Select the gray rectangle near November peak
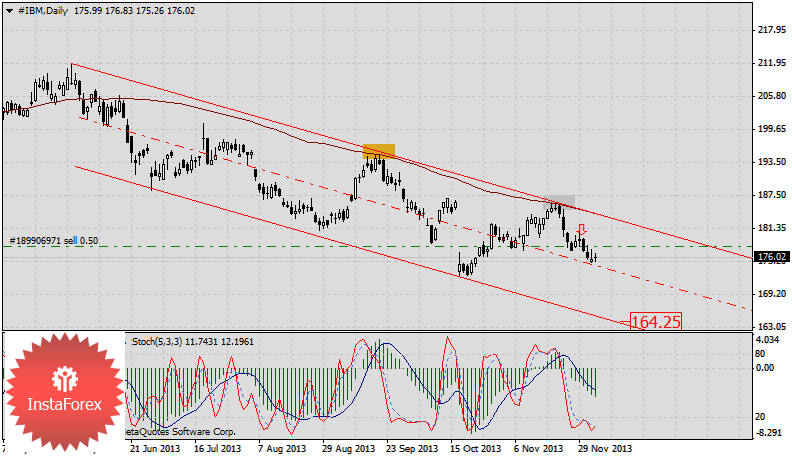The image size is (792, 457). pyautogui.click(x=560, y=202)
